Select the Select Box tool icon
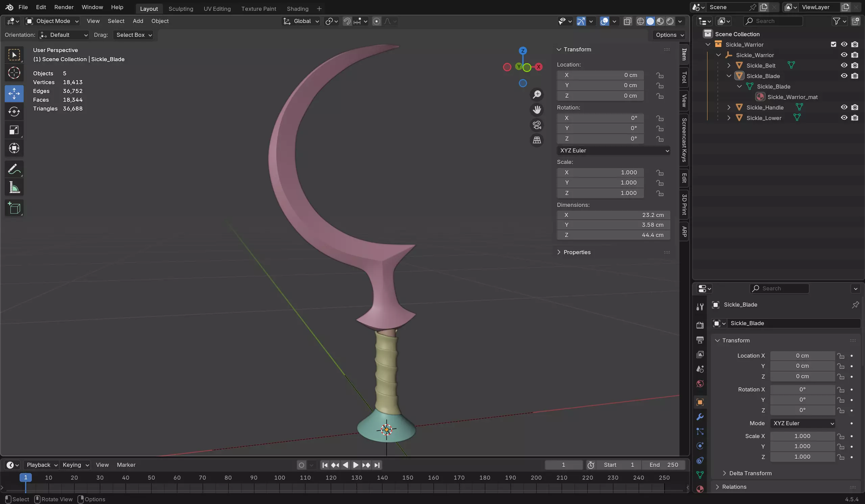Viewport: 865px width, 504px height. (x=14, y=55)
